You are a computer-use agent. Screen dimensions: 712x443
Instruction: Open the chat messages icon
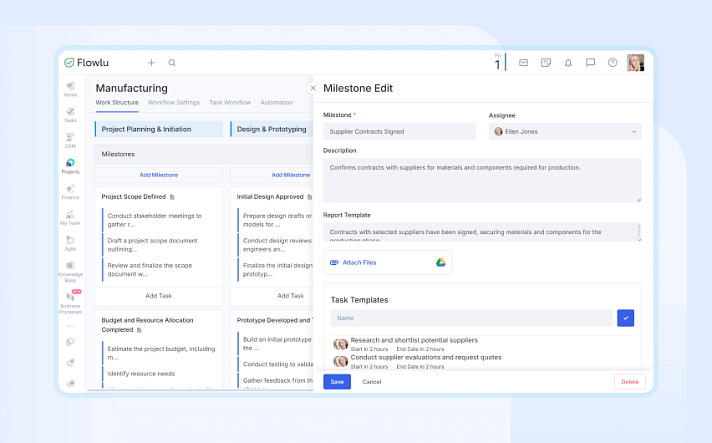590,62
